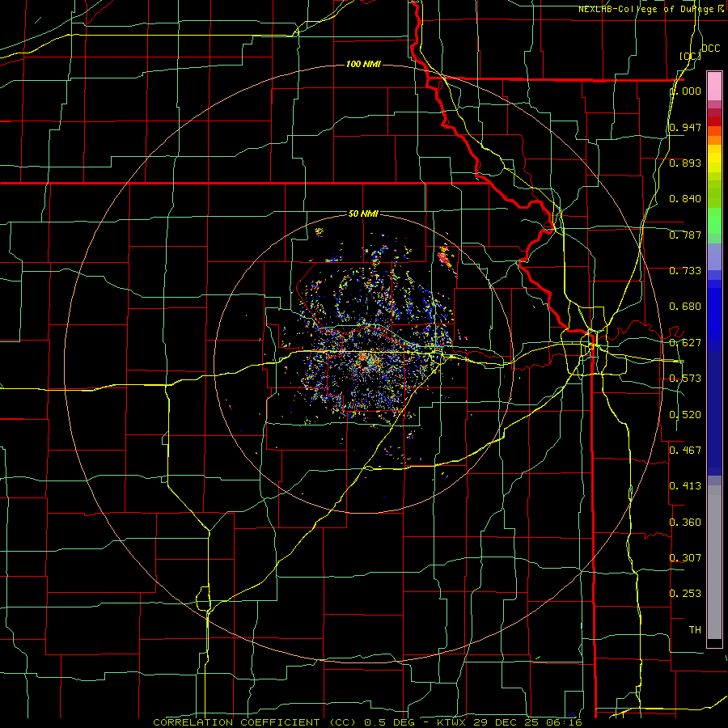Click the 0.253 scale value
The image size is (728, 728).
click(x=685, y=594)
